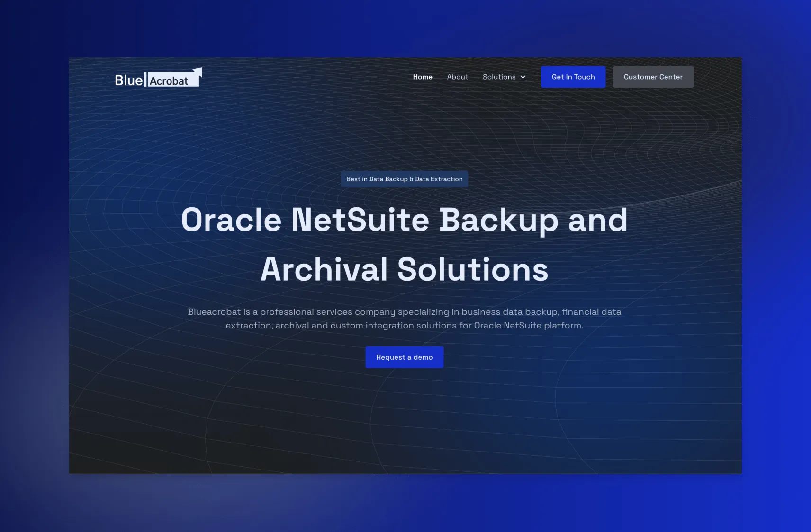
Task: Click the chevron next to Solutions
Action: [x=523, y=77]
